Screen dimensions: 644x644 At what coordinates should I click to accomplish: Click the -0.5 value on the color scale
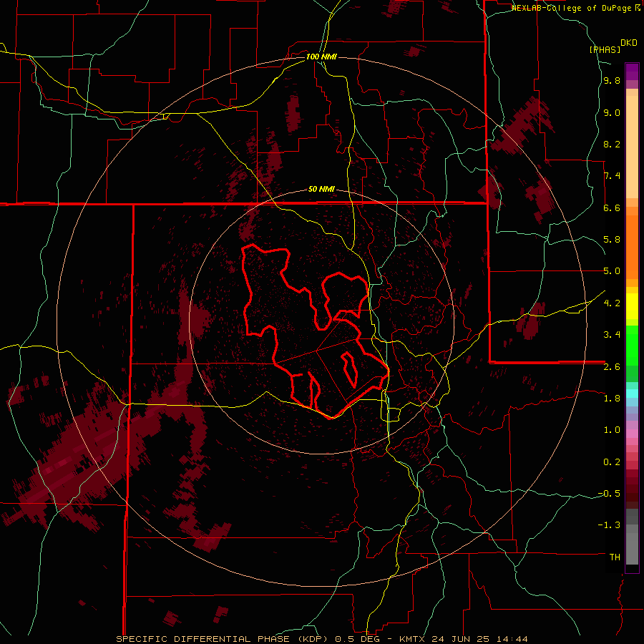609,494
